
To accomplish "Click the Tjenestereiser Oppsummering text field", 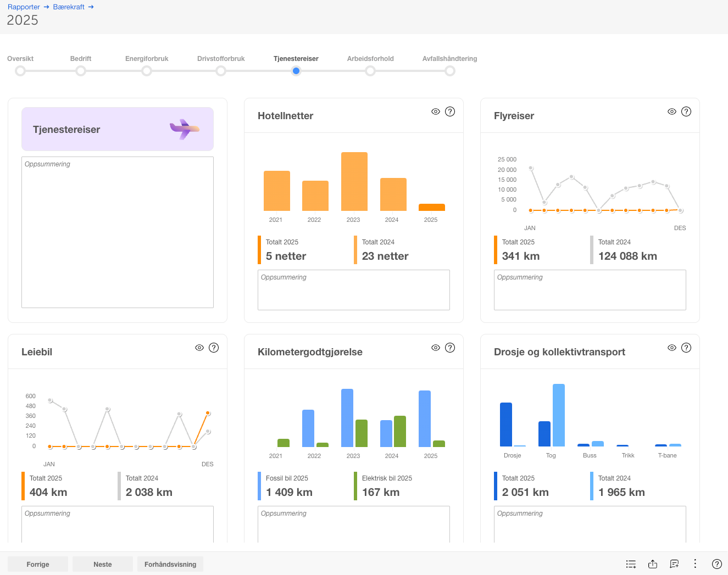I will (x=118, y=232).
